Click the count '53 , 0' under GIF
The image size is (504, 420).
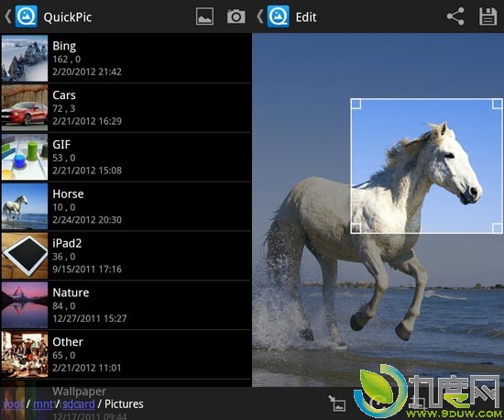[x=64, y=158]
